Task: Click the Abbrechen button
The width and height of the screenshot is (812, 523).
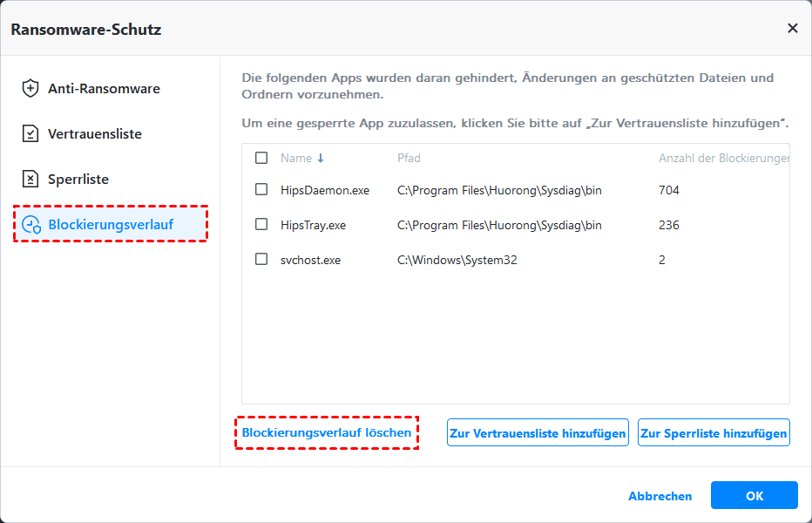Action: (x=660, y=496)
